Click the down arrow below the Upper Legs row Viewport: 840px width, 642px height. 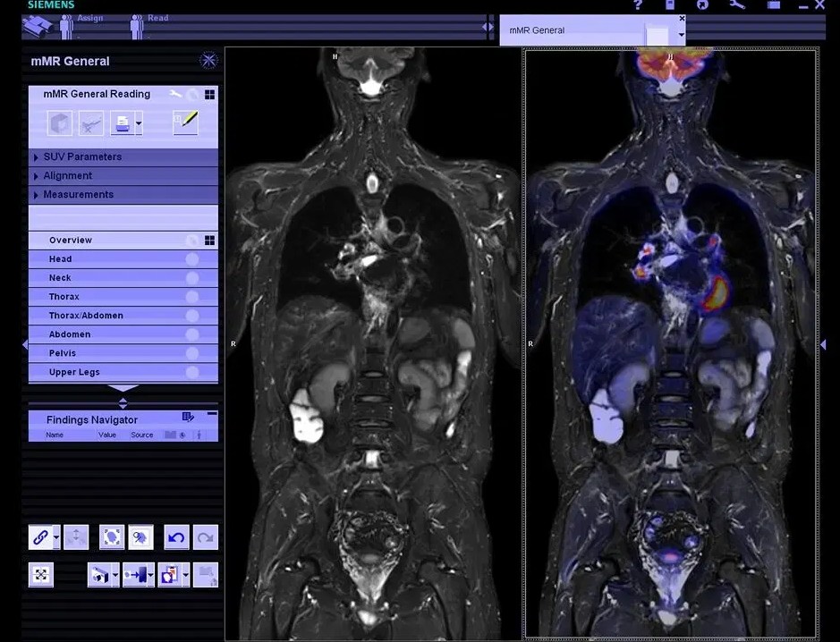pos(123,387)
